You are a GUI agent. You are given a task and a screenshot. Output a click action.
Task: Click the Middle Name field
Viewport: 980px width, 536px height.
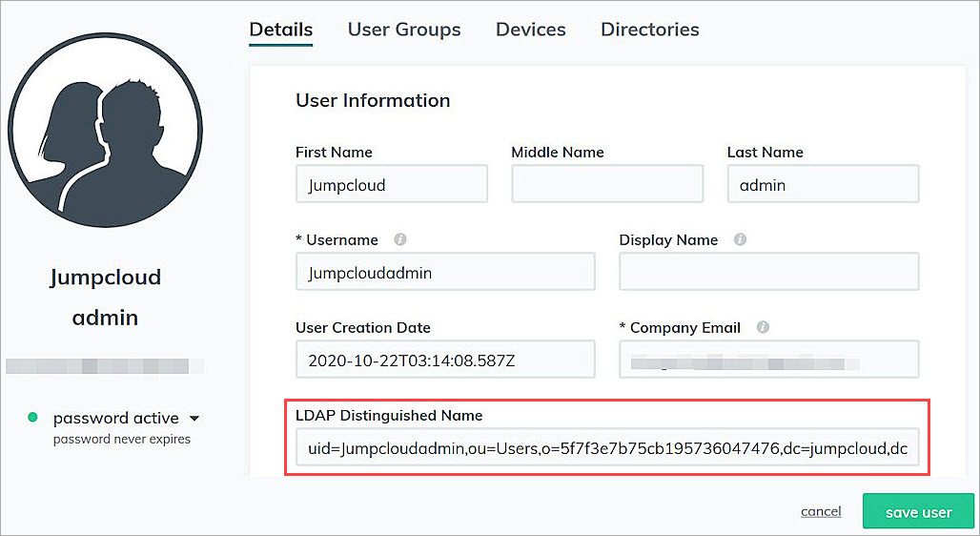coord(607,184)
